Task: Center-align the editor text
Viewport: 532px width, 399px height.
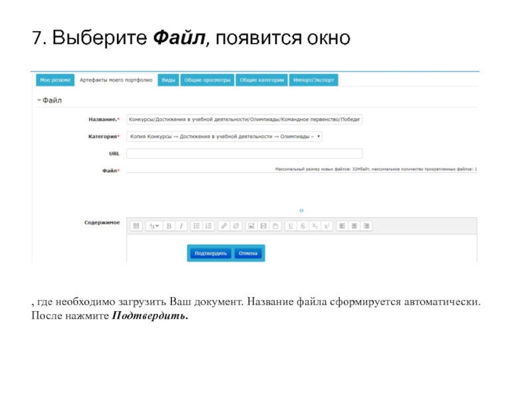Action: [x=354, y=226]
